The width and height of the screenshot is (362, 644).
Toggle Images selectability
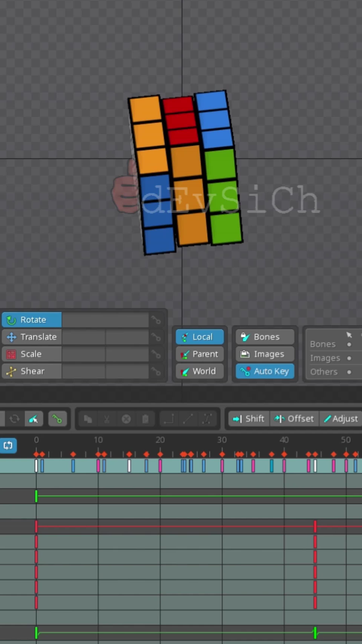pyautogui.click(x=265, y=354)
